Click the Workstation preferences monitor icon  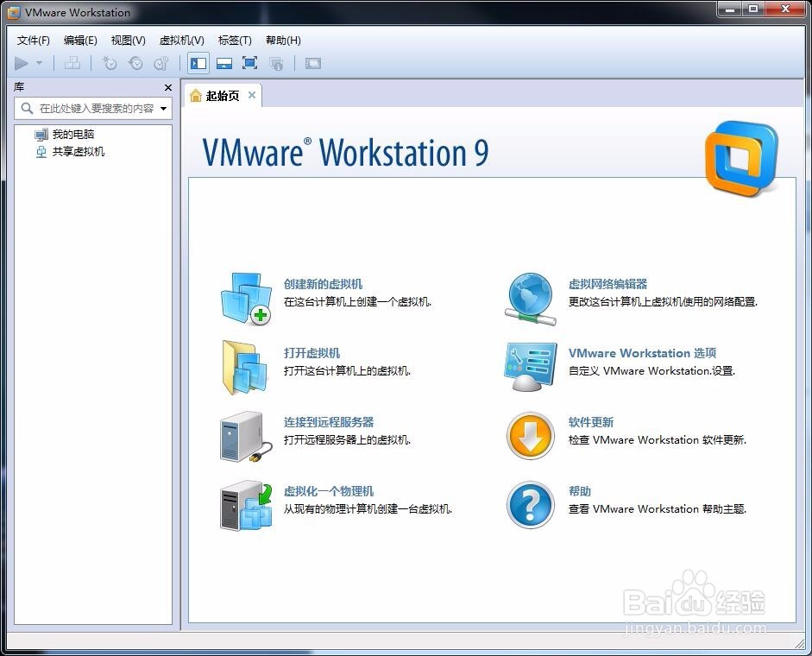[x=531, y=368]
